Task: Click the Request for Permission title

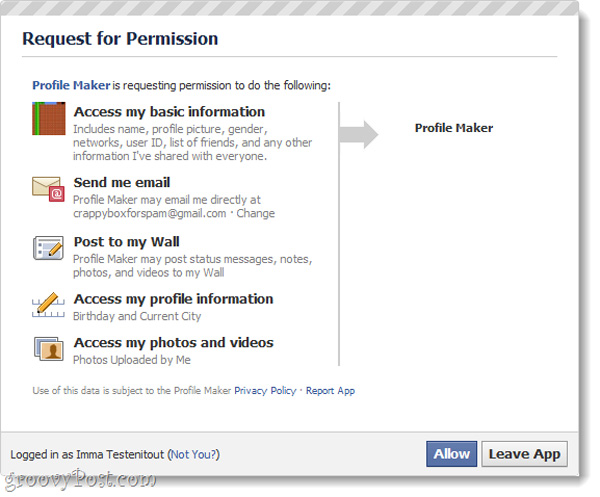Action: tap(120, 40)
